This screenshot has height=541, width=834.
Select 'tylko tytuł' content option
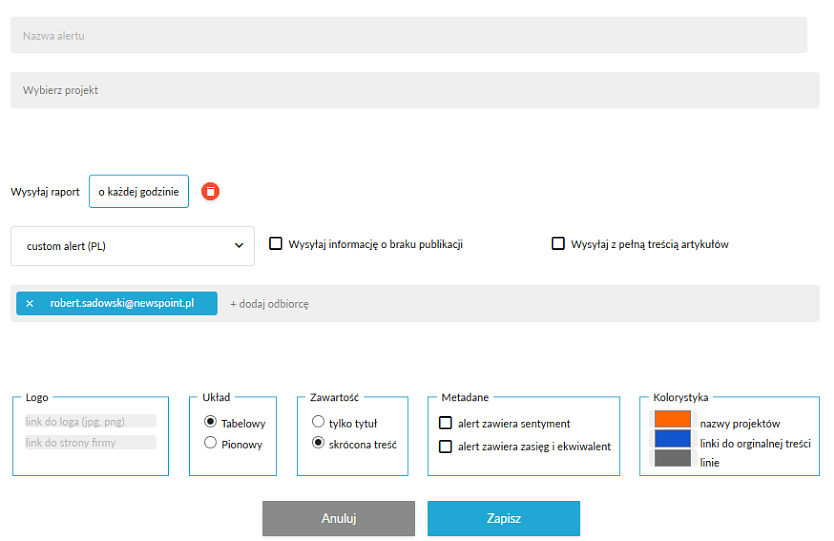(x=318, y=422)
